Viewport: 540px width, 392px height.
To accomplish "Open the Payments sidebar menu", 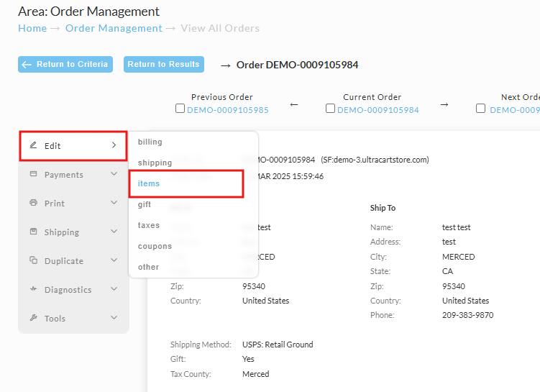I will tap(73, 175).
